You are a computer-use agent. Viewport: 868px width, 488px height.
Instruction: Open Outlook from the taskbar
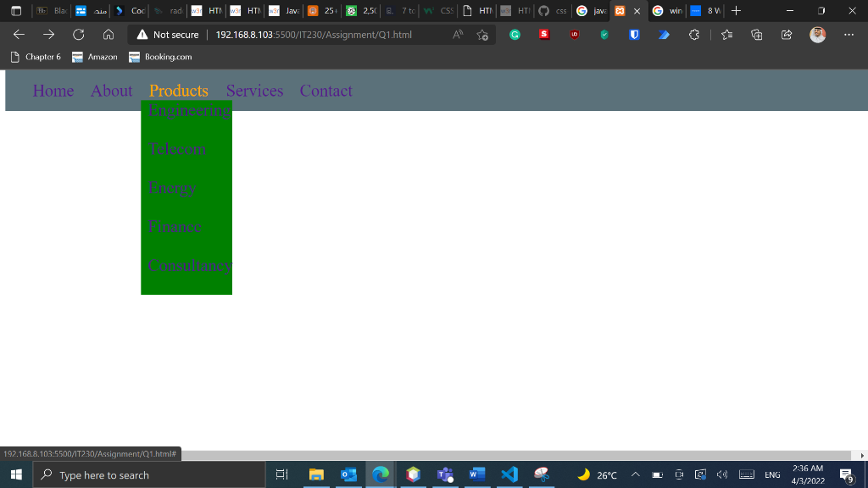coord(348,474)
